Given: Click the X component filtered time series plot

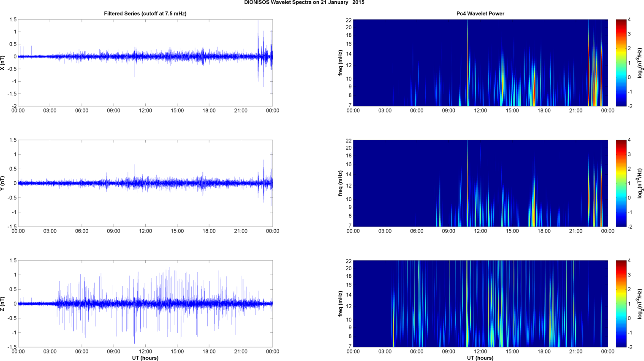Looking at the screenshot, I should coord(145,63).
